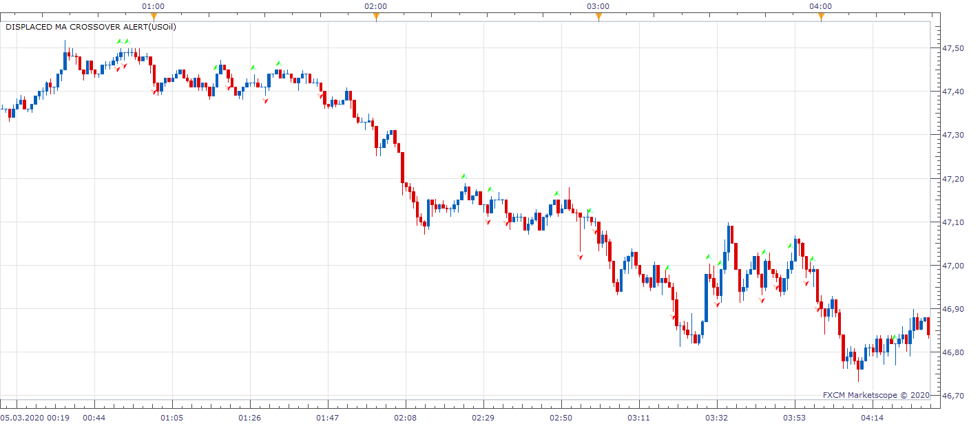Click the 47,30 price axis label

(954, 135)
